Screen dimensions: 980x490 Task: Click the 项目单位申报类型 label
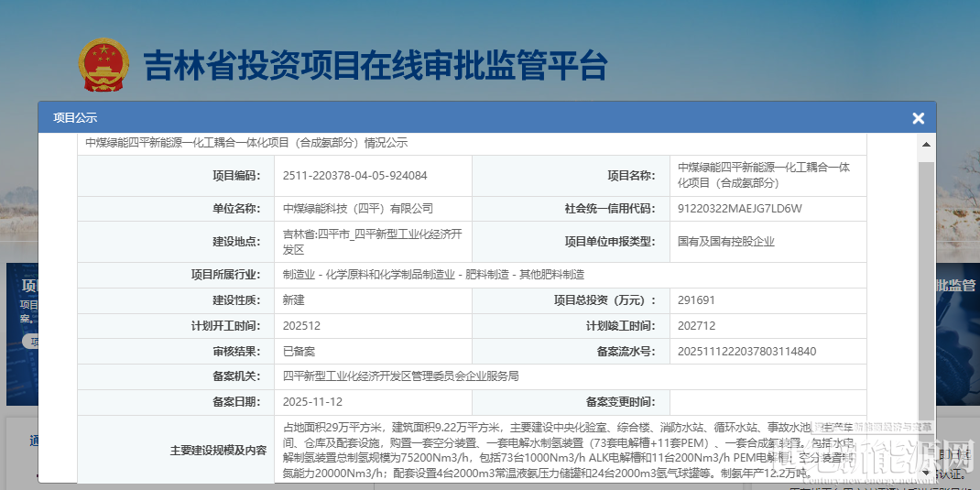coord(610,242)
